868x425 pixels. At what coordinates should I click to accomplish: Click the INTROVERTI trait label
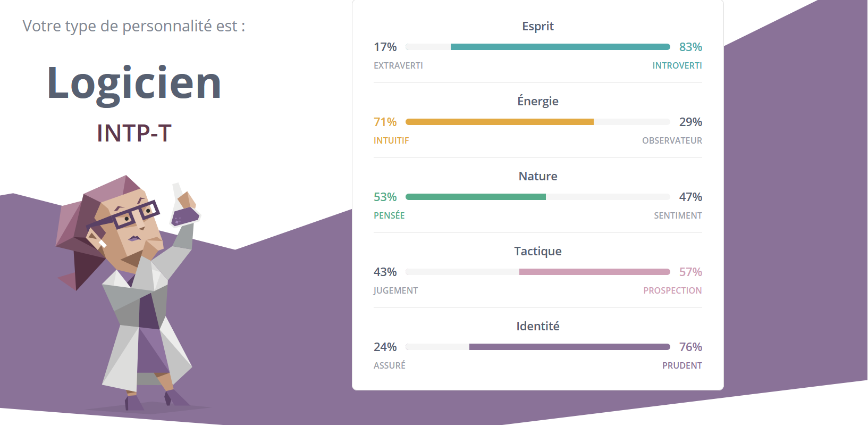[677, 65]
